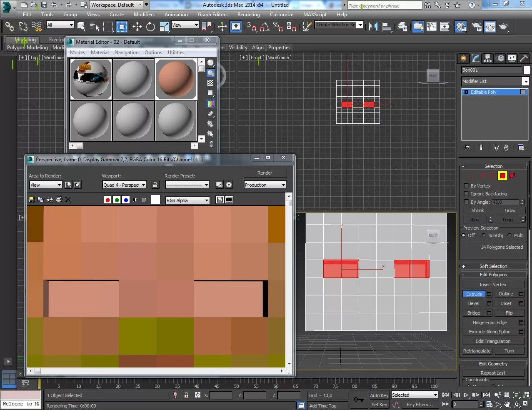Check Ignore Backfacing option
Screen dimensions: 532x410
click(467, 194)
